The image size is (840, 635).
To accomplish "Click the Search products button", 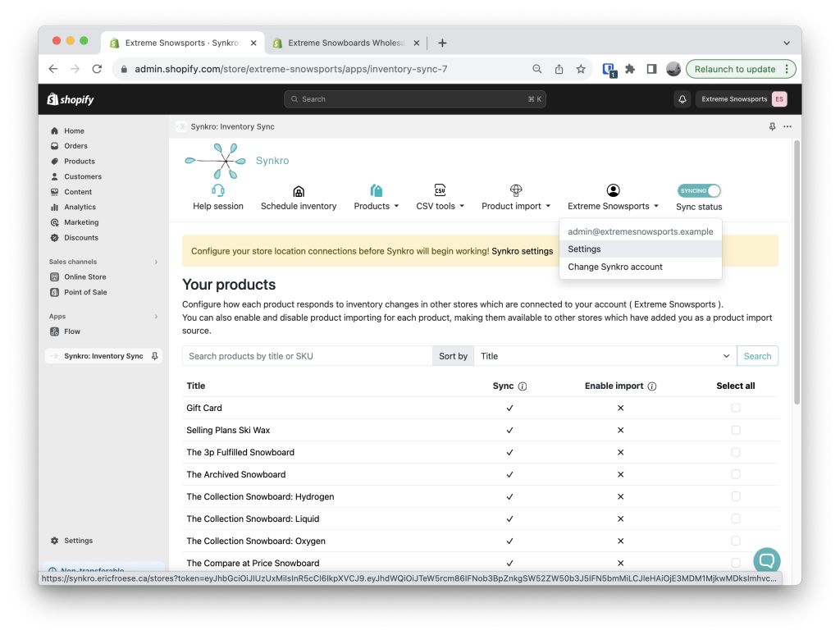I will point(757,356).
